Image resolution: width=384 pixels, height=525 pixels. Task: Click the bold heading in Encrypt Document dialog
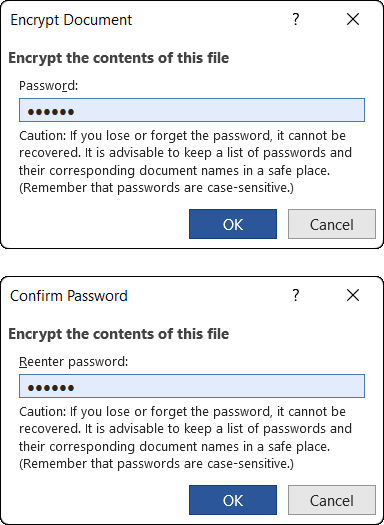click(x=119, y=58)
